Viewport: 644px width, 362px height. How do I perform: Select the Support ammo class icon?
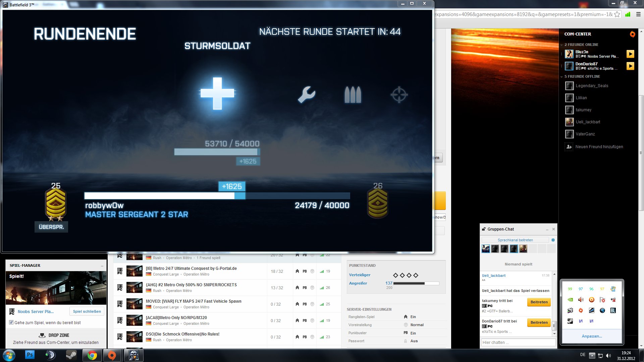(x=353, y=95)
